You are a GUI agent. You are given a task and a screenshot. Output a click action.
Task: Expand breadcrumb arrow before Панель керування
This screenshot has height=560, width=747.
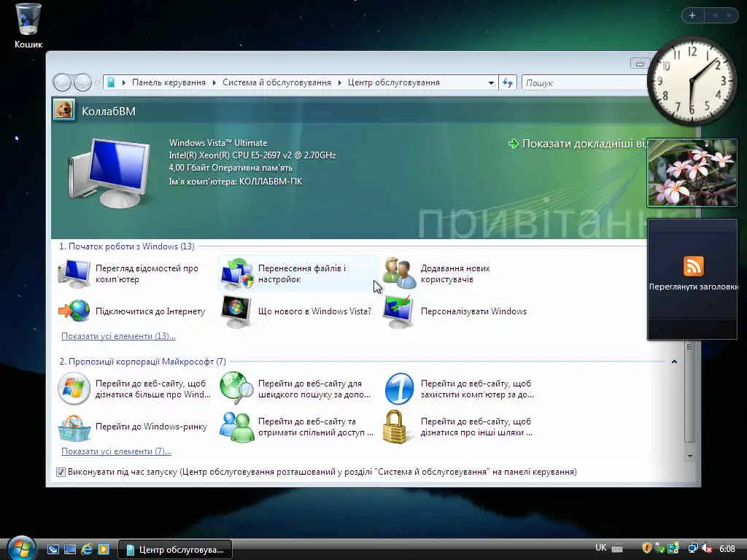(124, 83)
